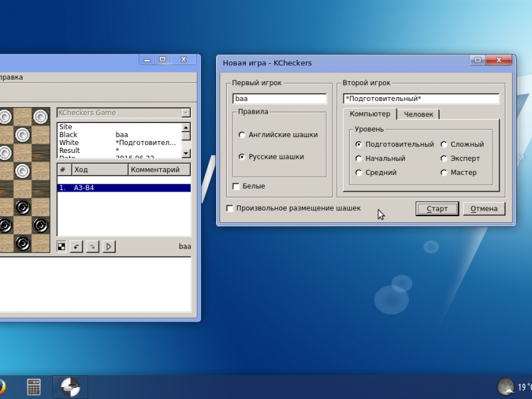Set computer level to Средний

coord(376,173)
